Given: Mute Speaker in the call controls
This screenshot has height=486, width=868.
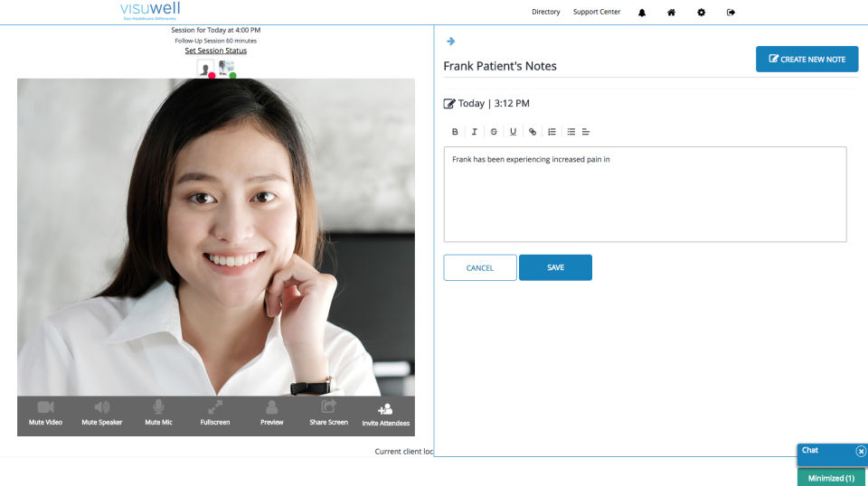Looking at the screenshot, I should pos(102,414).
